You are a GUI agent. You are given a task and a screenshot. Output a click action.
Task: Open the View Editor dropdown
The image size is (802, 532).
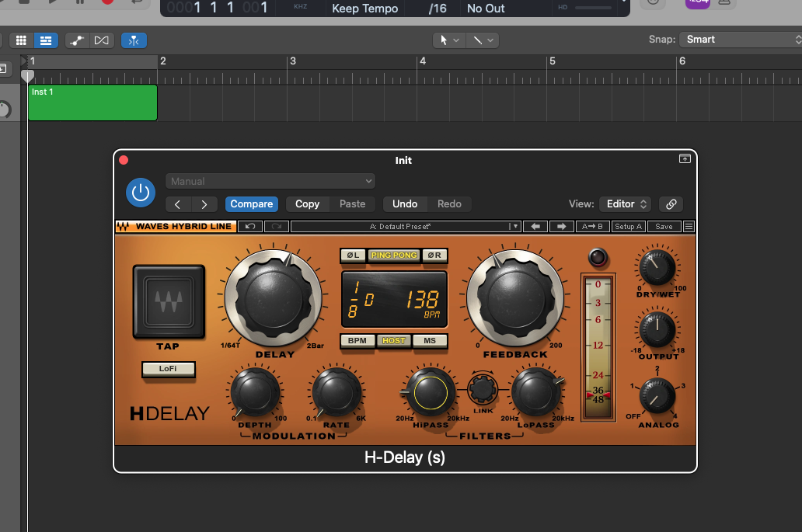pos(626,204)
